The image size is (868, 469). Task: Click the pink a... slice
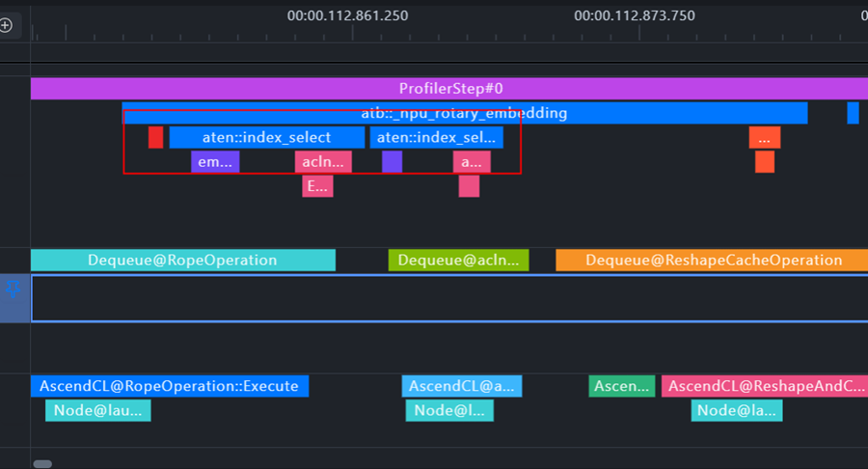coord(472,162)
